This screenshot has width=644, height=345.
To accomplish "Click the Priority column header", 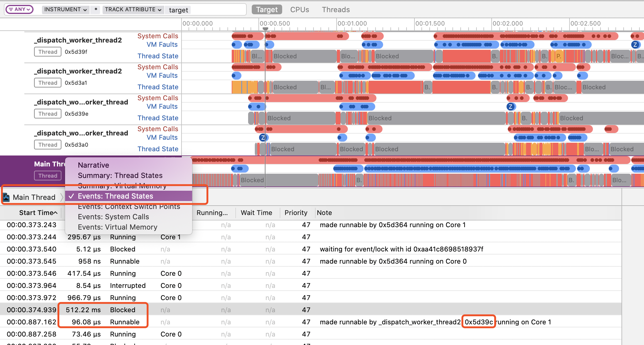I will [x=296, y=213].
